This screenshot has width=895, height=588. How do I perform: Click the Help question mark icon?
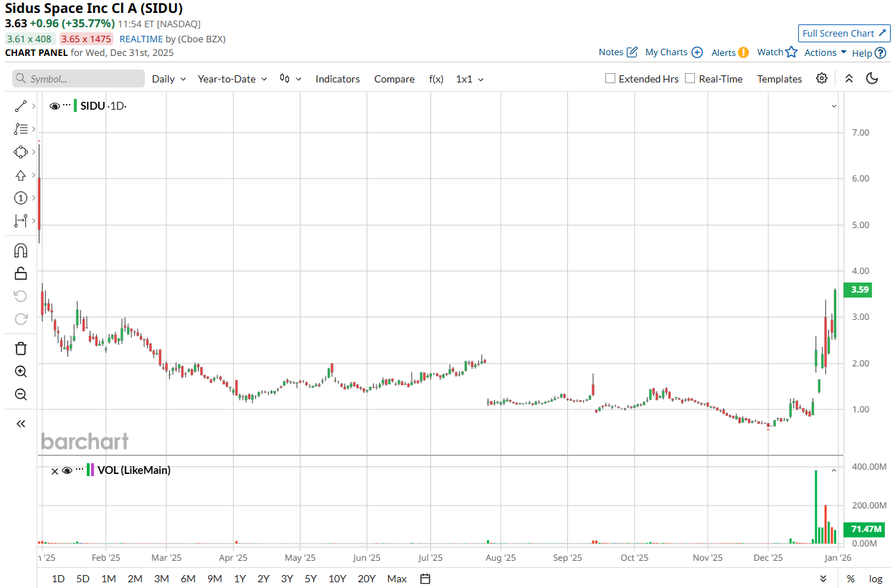coord(881,53)
